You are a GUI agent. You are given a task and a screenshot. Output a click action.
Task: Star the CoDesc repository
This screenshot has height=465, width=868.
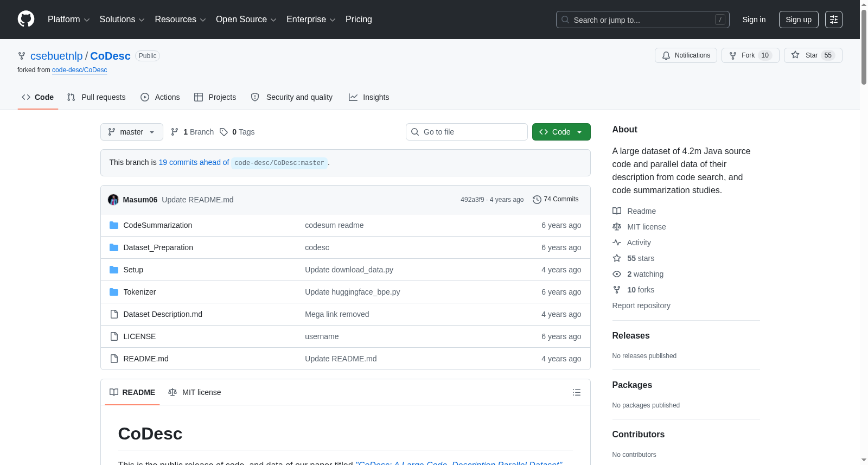tap(813, 55)
